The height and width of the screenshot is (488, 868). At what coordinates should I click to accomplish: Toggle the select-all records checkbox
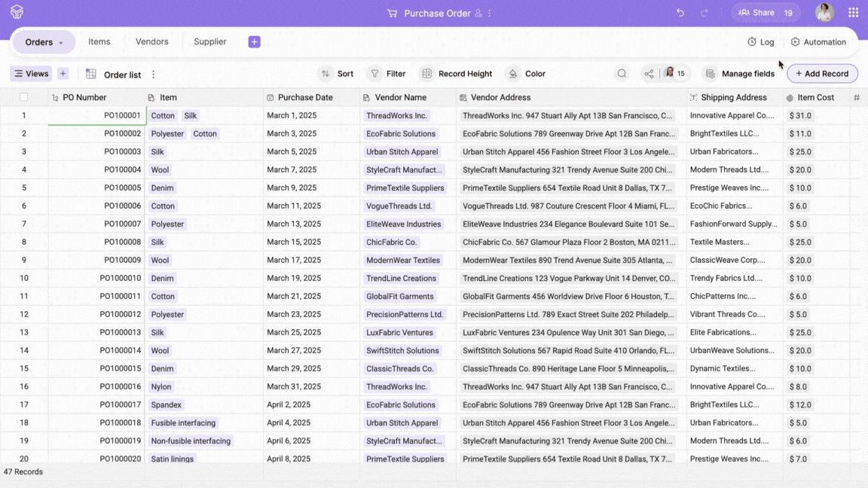pyautogui.click(x=24, y=97)
